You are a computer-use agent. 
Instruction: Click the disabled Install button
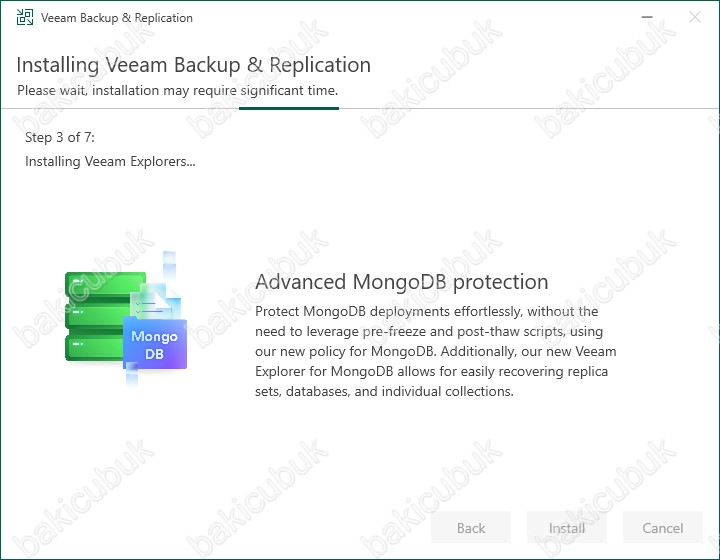567,528
